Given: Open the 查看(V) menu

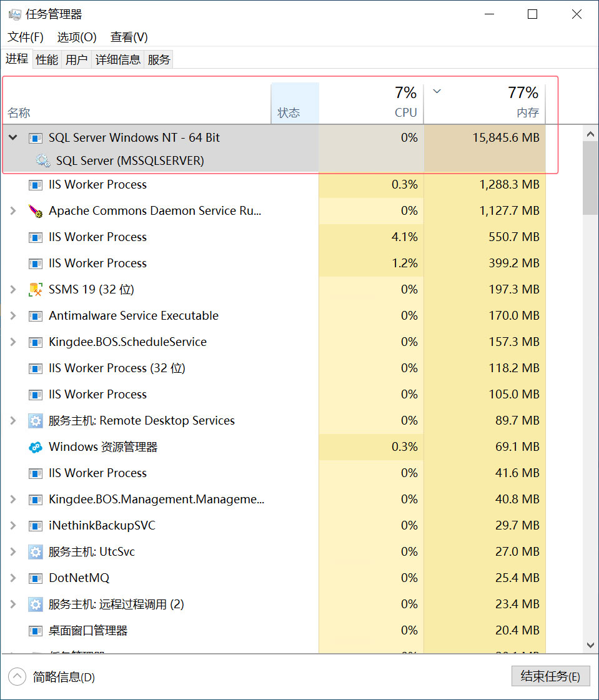Looking at the screenshot, I should [129, 37].
